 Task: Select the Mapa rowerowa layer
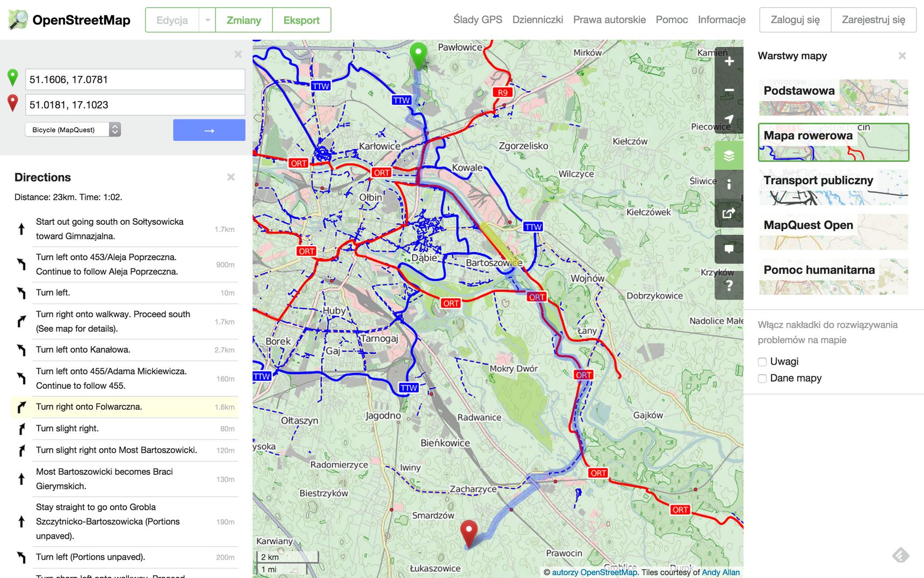point(833,142)
